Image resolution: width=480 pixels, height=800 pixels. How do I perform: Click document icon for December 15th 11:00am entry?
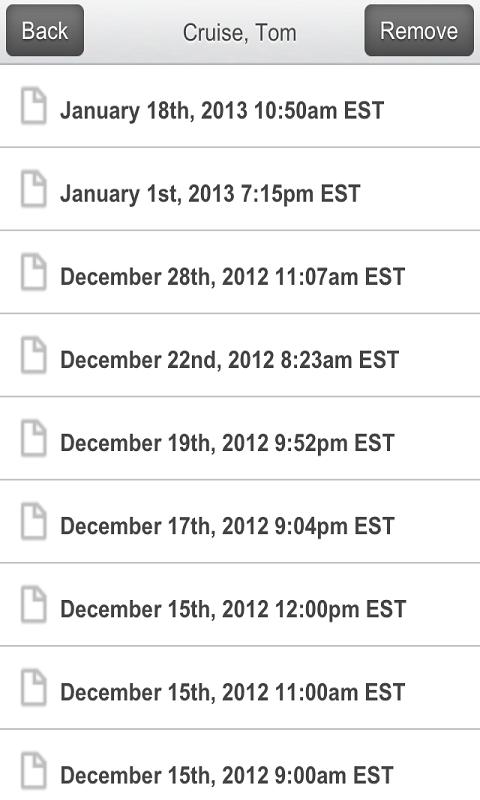(x=34, y=688)
